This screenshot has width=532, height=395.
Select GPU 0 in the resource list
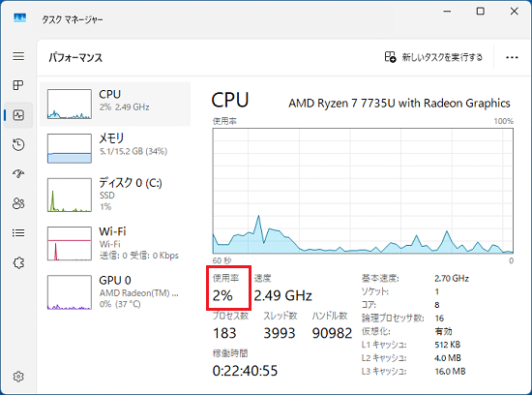click(115, 292)
